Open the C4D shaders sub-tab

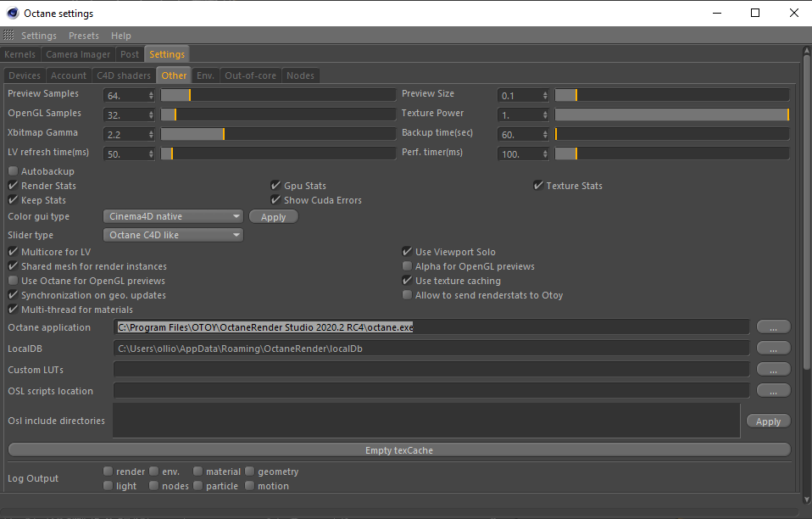[x=124, y=75]
